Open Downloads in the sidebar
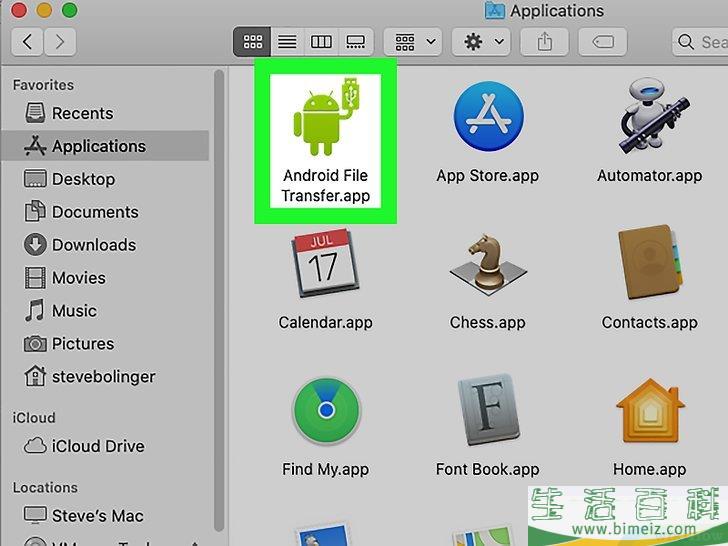 click(104, 245)
